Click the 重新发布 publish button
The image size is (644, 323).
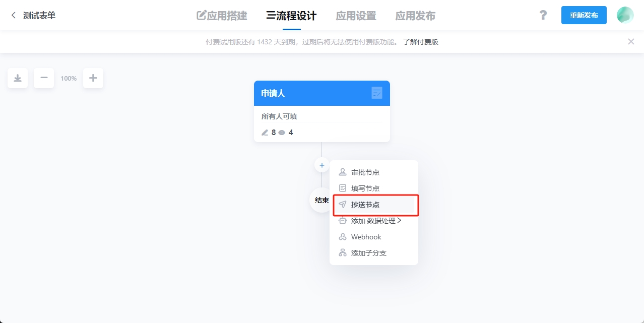point(584,15)
